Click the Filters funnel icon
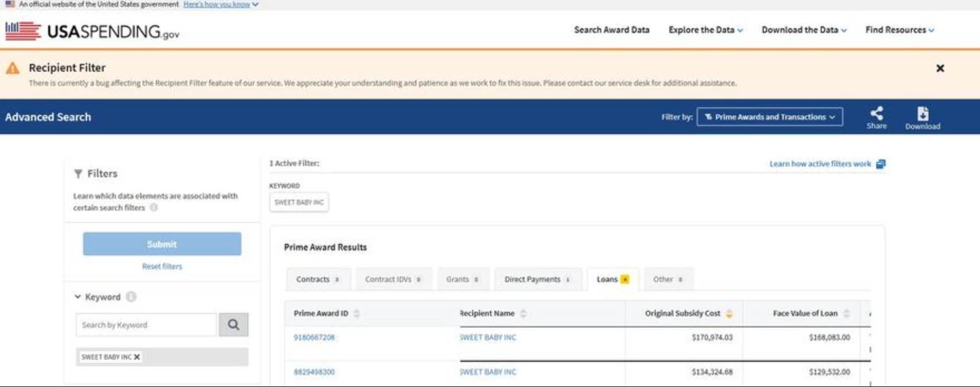This screenshot has width=980, height=387. point(78,173)
